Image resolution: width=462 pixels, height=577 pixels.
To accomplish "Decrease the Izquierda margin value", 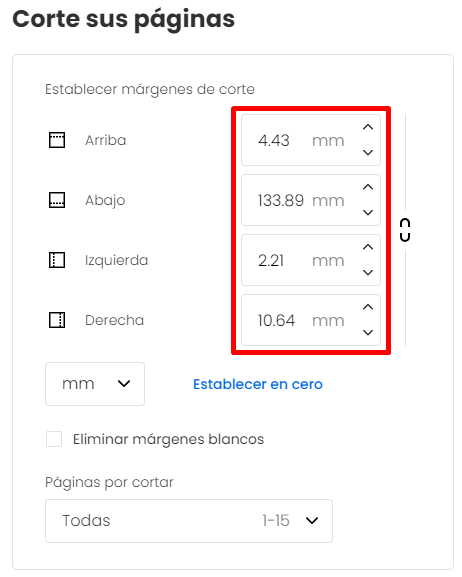I will click(368, 272).
